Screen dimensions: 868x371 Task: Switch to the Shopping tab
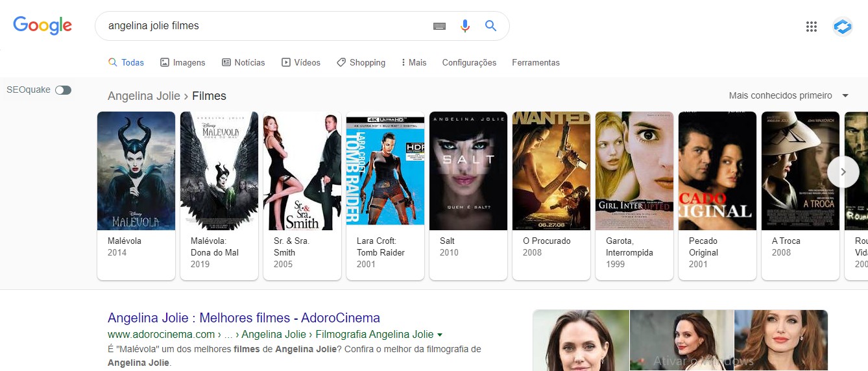point(361,63)
